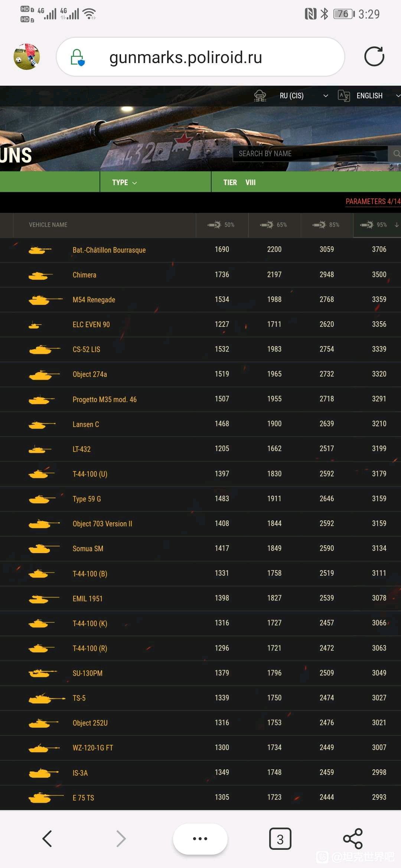The image size is (401, 868).
Task: Tap the browser profile avatar
Action: coord(27,57)
